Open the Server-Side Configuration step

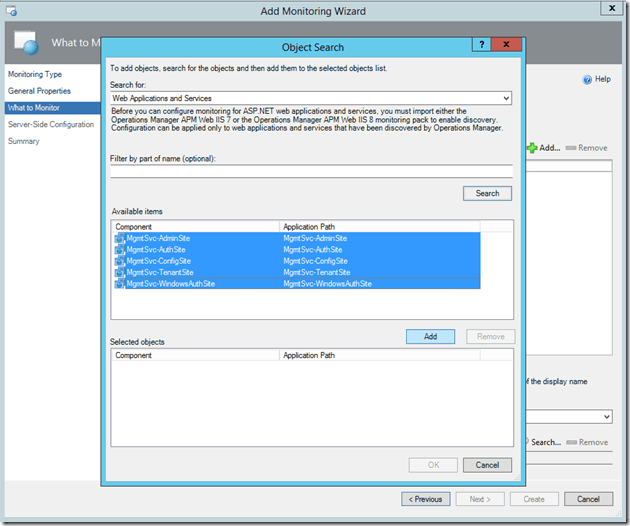51,124
